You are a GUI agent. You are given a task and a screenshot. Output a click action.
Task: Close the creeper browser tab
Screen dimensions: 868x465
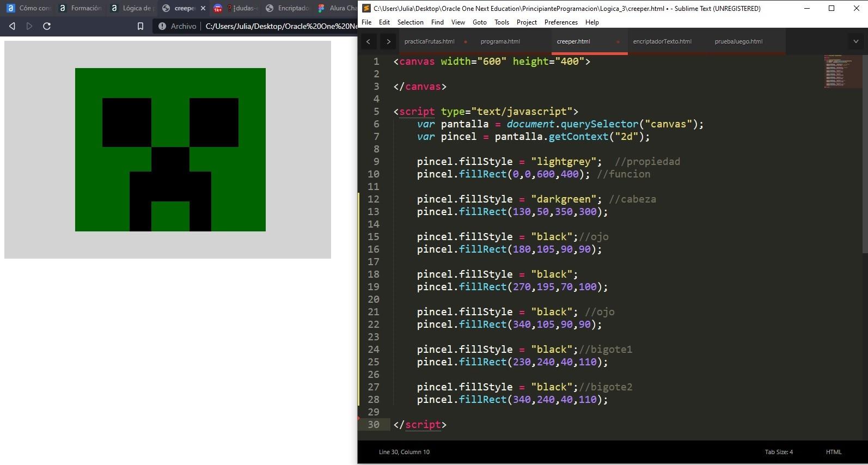tap(203, 8)
